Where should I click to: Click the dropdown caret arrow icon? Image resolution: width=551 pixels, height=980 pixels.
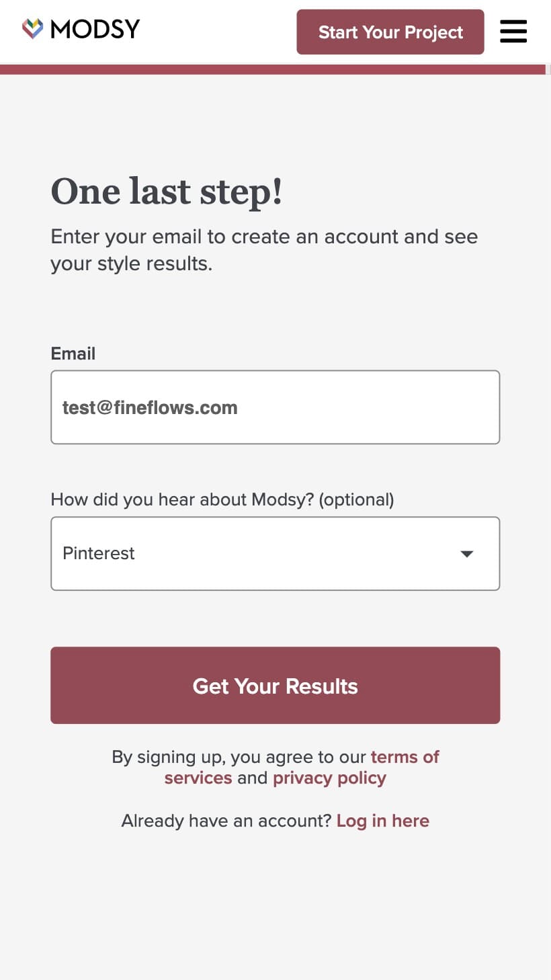coord(467,554)
